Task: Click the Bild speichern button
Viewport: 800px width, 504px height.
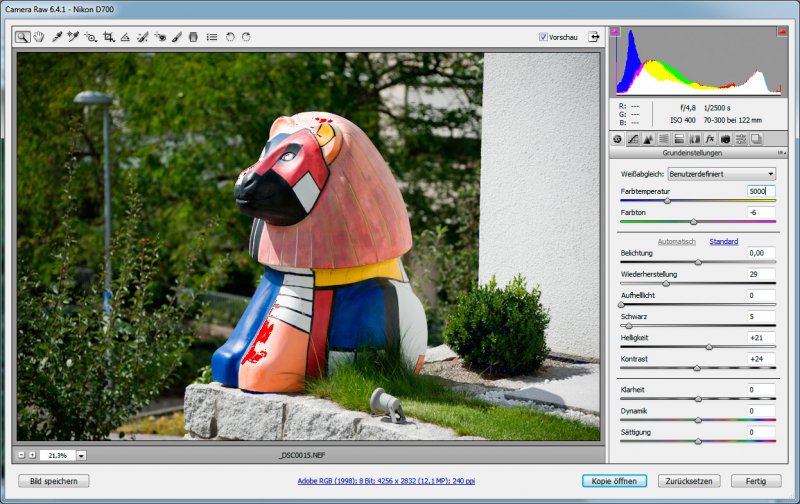Action: [x=54, y=481]
